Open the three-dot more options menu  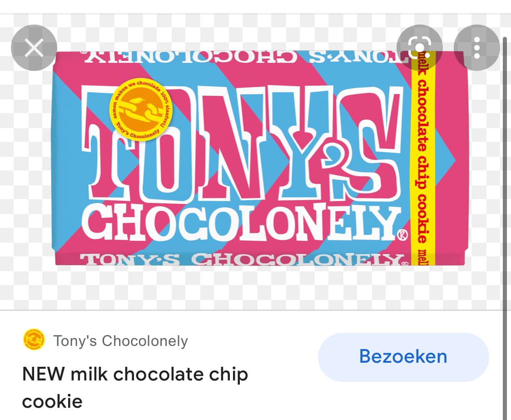coord(477,48)
